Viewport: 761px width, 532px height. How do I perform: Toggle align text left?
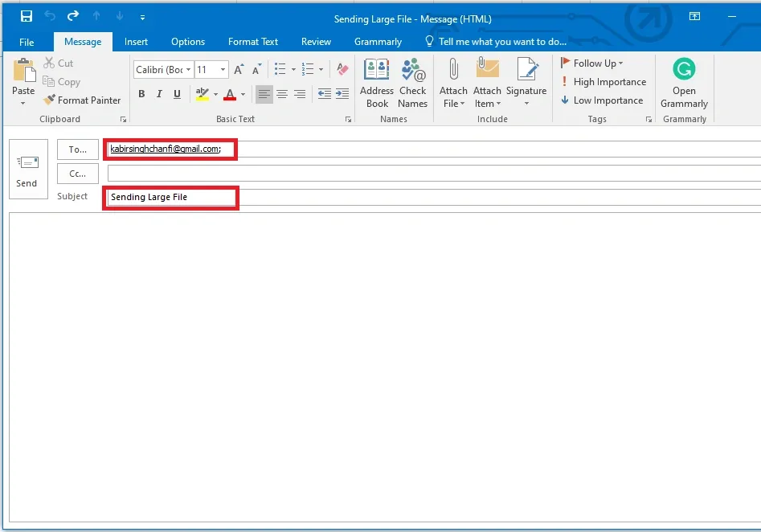pyautogui.click(x=264, y=94)
